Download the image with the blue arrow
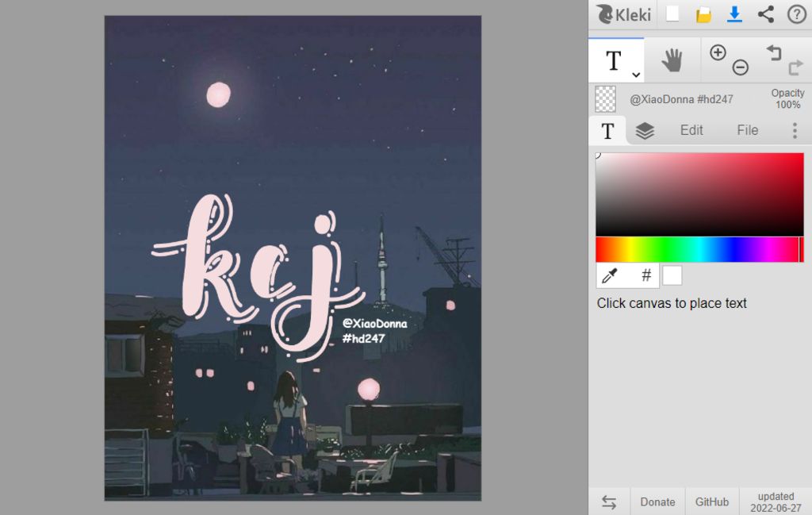Image resolution: width=812 pixels, height=515 pixels. (734, 14)
